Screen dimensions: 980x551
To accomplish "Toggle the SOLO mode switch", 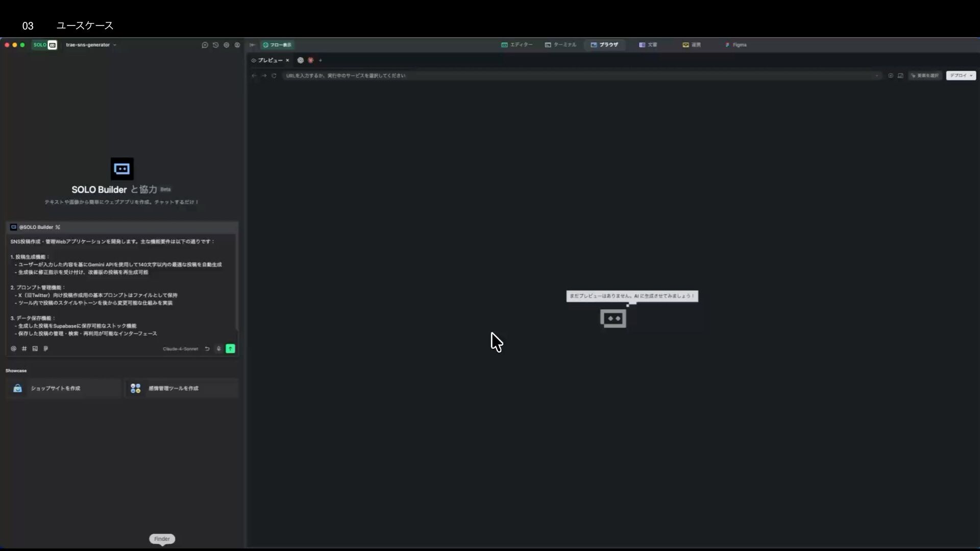I will point(45,45).
